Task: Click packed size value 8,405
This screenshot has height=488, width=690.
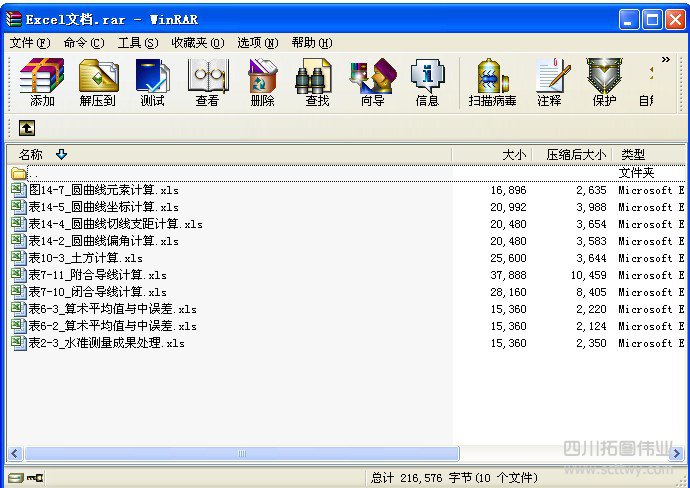Action: [591, 292]
